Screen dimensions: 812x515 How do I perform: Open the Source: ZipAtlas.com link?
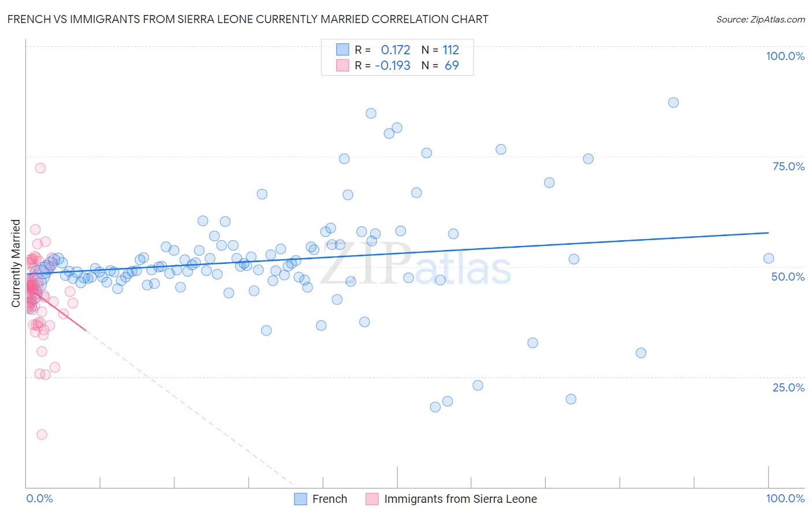pos(761,19)
